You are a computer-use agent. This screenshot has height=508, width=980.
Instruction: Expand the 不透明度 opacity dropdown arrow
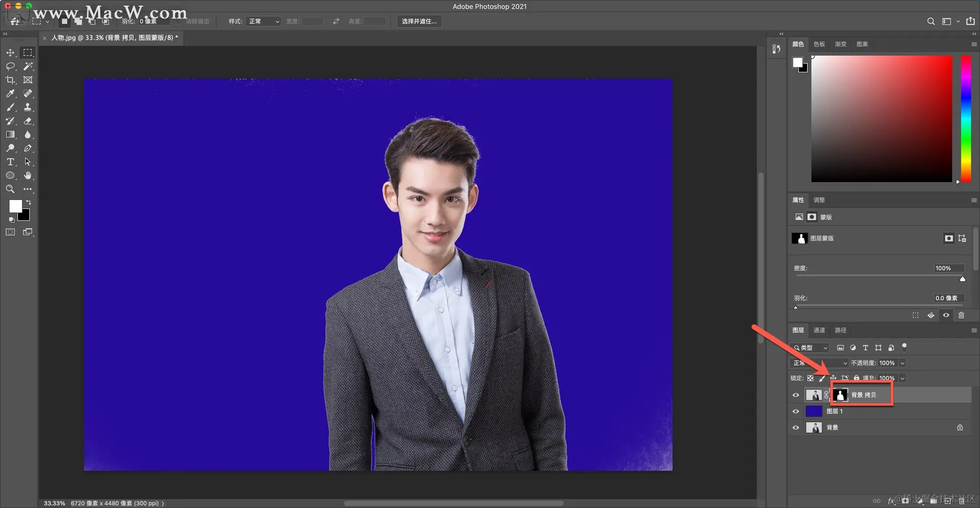click(902, 363)
